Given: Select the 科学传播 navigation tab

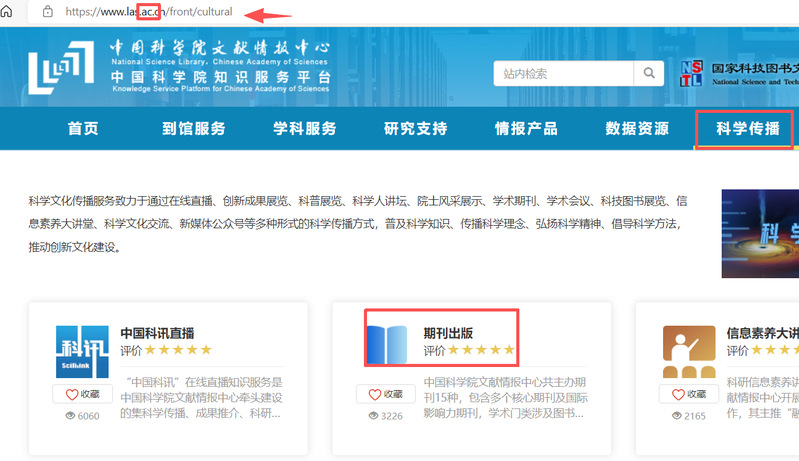Looking at the screenshot, I should (747, 129).
